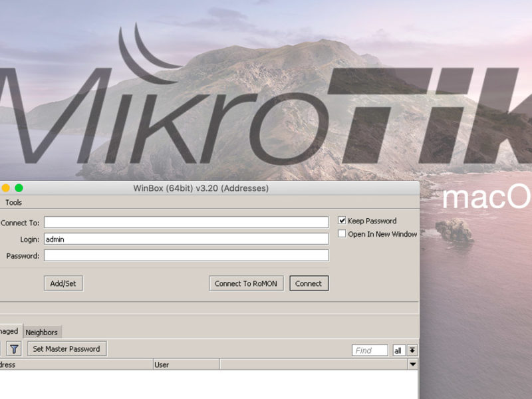The height and width of the screenshot is (399, 532).
Task: Switch to the Neighbors tab
Action: 42,332
